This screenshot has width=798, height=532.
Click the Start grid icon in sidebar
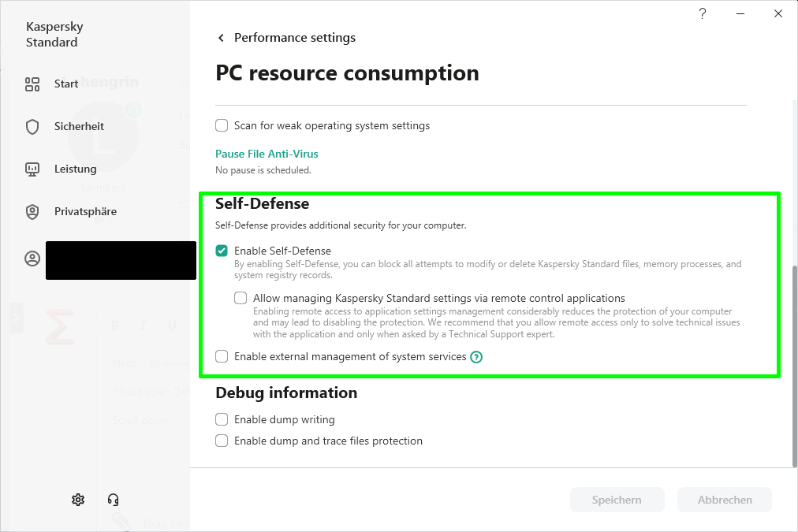[x=32, y=84]
